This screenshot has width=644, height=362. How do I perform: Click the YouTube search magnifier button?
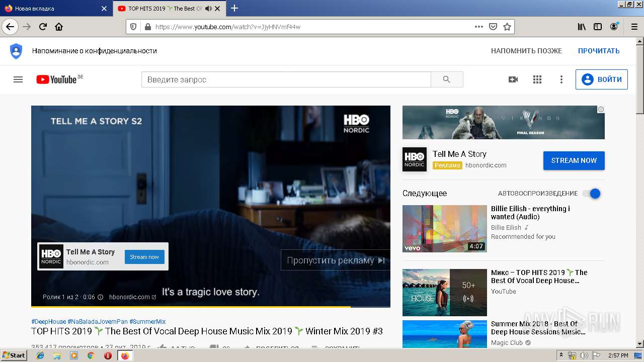click(x=447, y=79)
